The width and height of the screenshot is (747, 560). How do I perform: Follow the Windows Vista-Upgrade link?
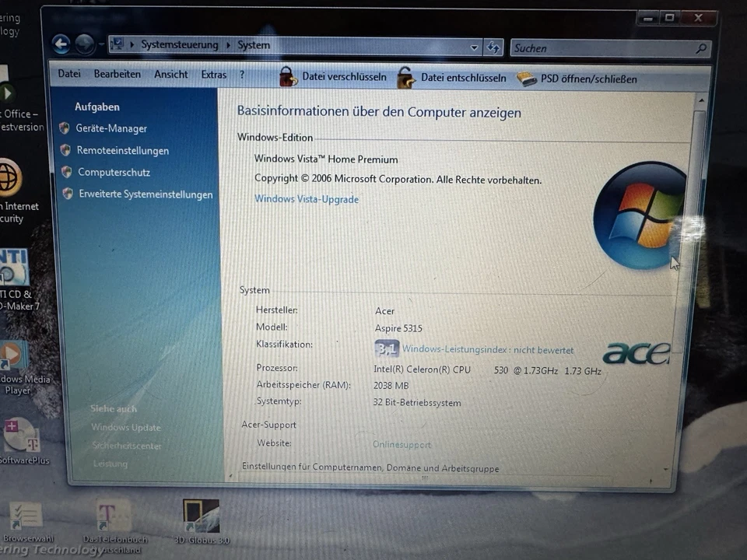click(x=307, y=199)
